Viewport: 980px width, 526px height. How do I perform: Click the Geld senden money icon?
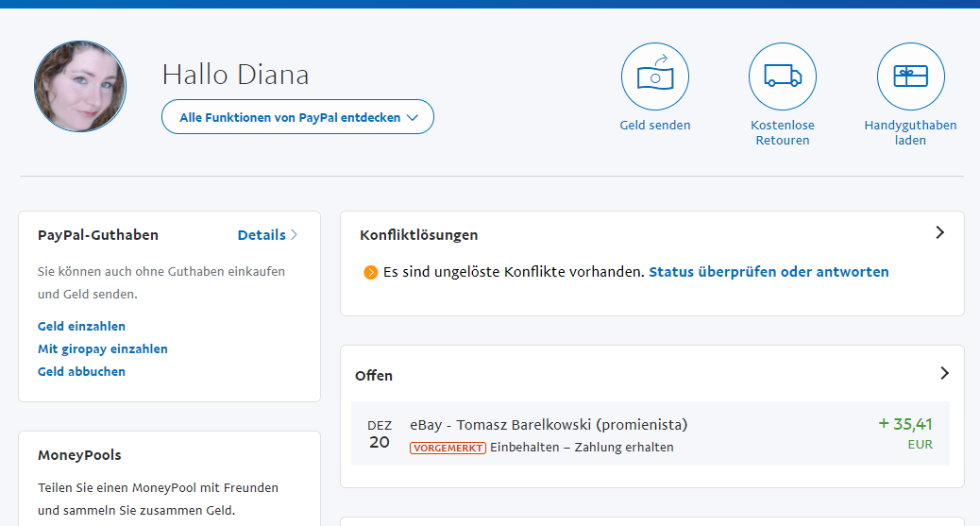point(655,76)
